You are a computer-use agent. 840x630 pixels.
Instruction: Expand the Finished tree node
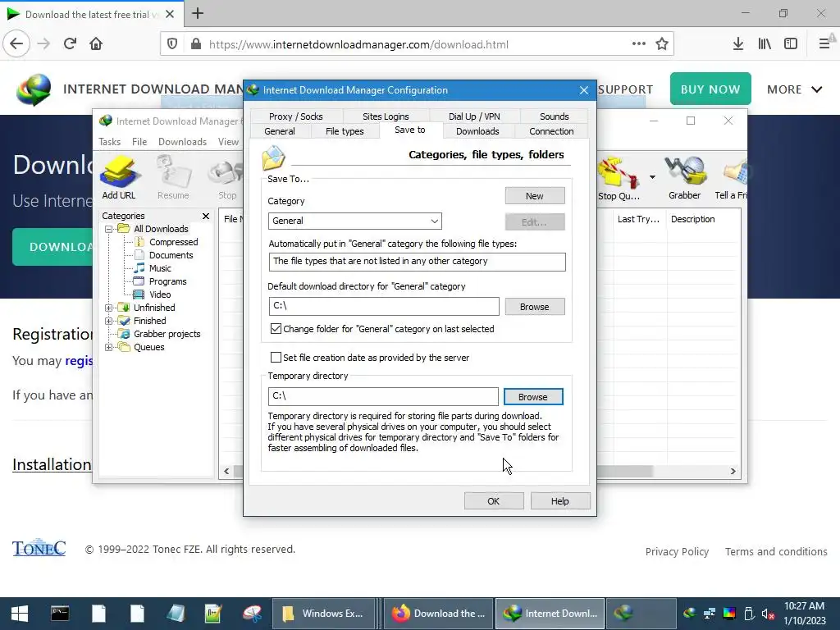pyautogui.click(x=109, y=321)
